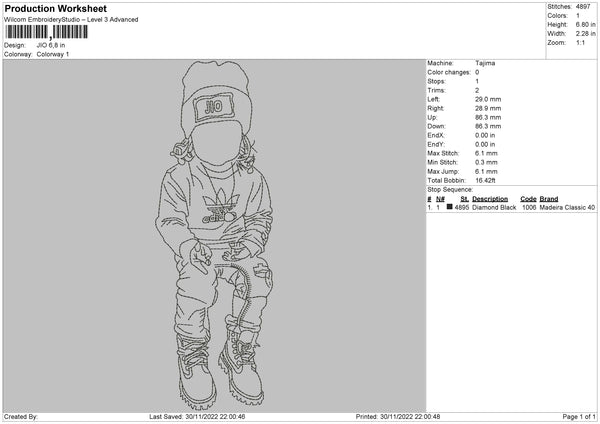Click the Stop Sequence heading
Image resolution: width=600 pixels, height=424 pixels.
point(450,190)
